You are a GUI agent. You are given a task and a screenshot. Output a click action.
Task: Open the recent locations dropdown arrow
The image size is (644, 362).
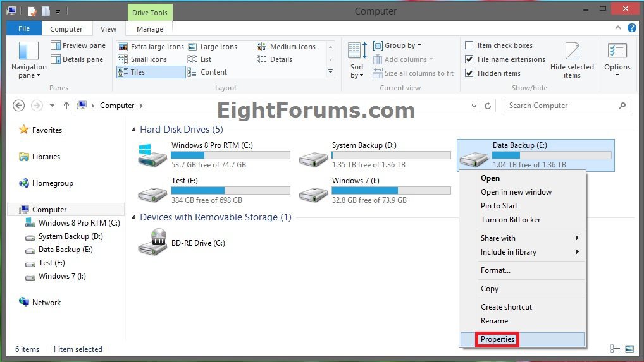(x=52, y=106)
